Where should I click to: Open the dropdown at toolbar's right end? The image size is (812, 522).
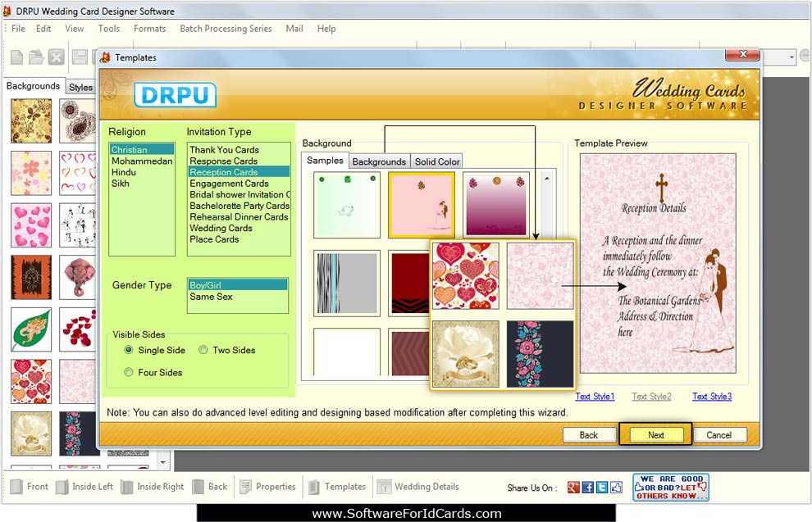791,57
